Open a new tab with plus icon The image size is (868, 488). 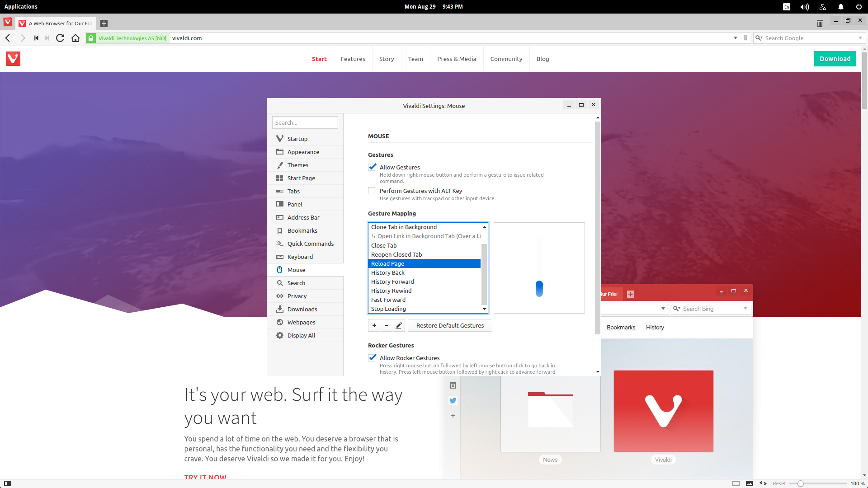(104, 23)
